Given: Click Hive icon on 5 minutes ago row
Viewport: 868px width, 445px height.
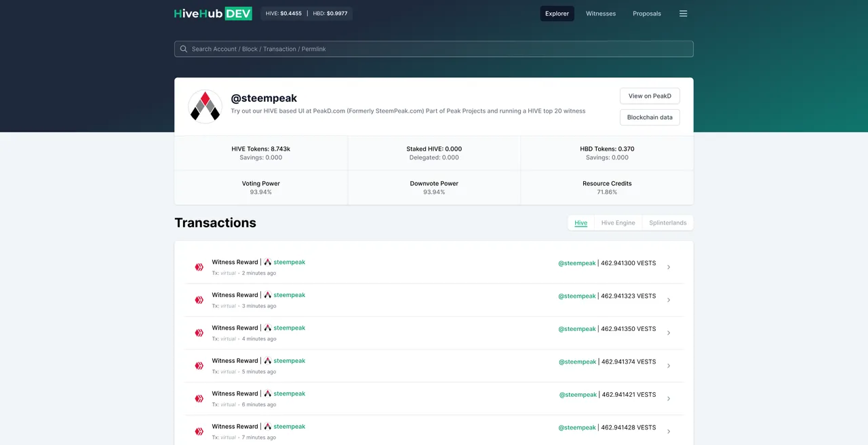Looking at the screenshot, I should (x=199, y=366).
